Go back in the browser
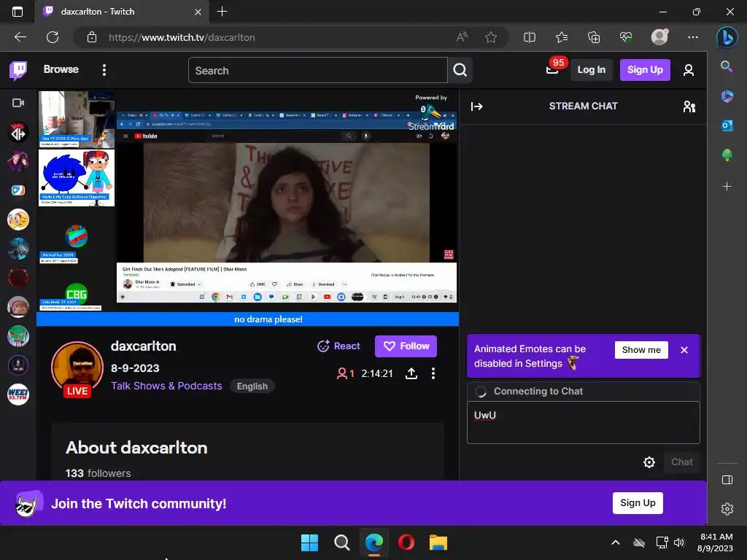Viewport: 747px width, 560px height. [x=20, y=37]
